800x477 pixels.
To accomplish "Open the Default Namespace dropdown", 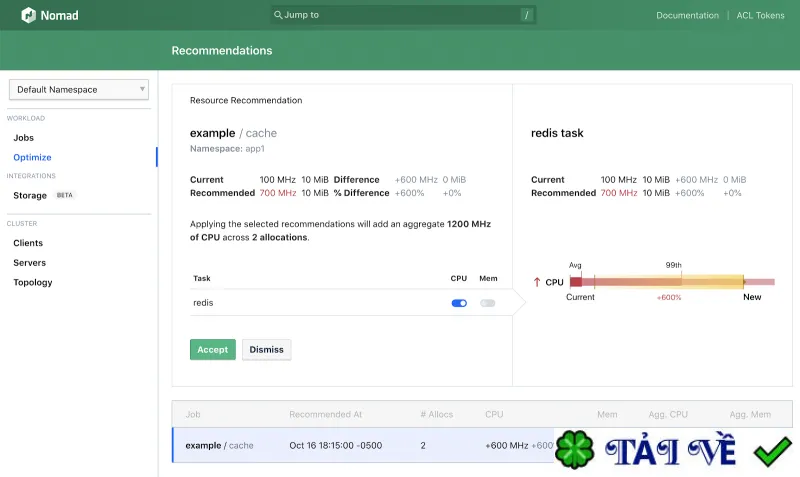I will coord(79,89).
